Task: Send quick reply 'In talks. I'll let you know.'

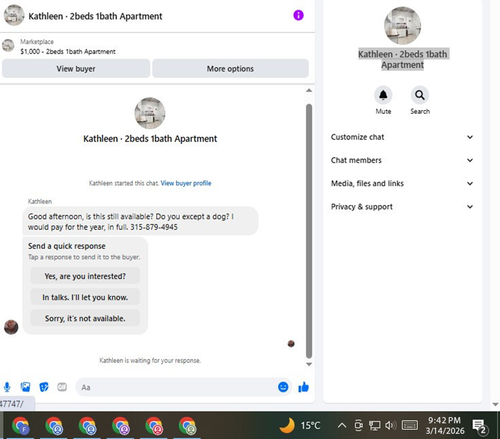Action: pyautogui.click(x=85, y=297)
